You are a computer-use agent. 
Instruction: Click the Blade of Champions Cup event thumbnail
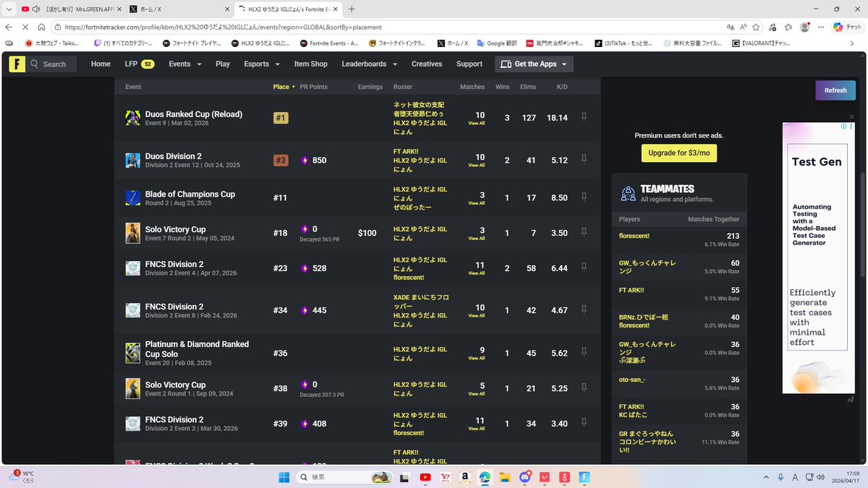[133, 198]
